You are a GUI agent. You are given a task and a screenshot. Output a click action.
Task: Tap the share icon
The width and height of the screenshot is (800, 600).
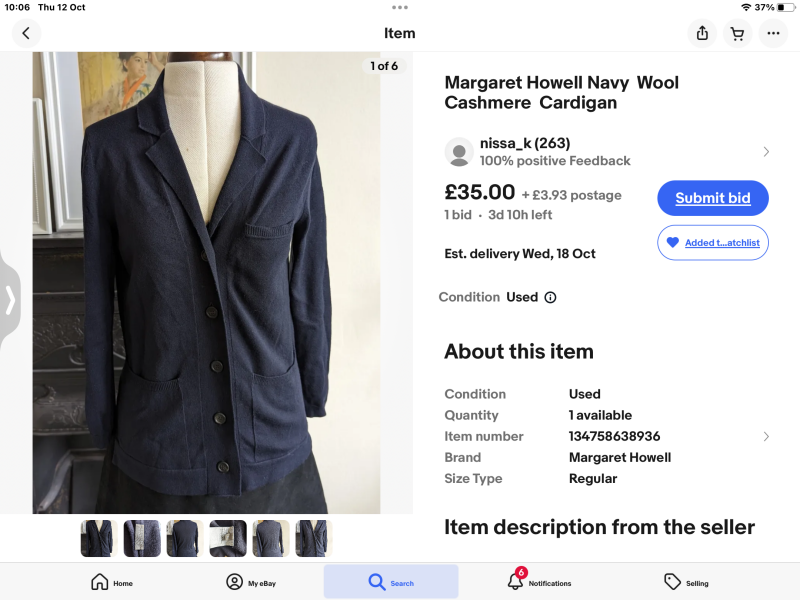coord(702,33)
